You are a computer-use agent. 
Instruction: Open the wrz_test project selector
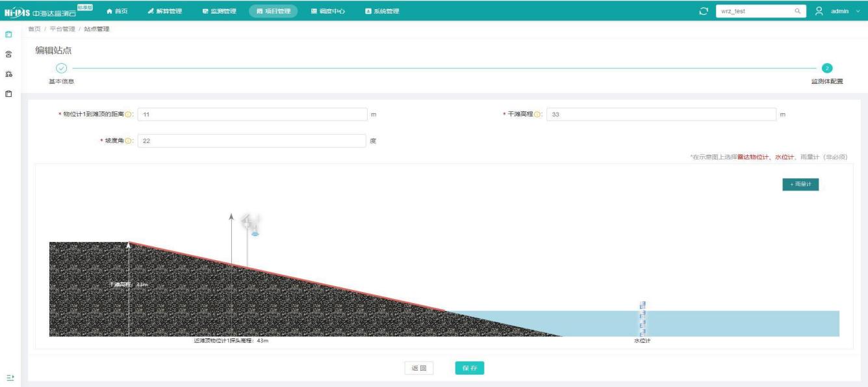[x=754, y=10]
